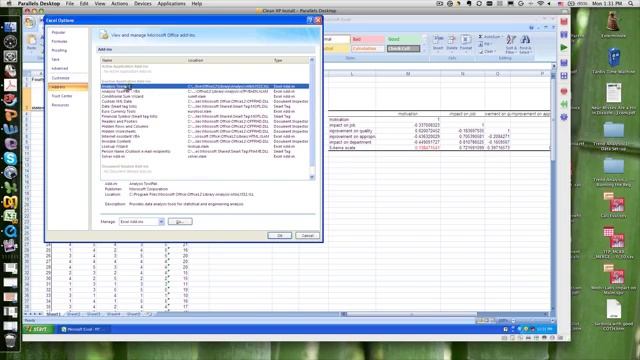Open the Proofing options category
The width and height of the screenshot is (640, 360).
click(x=59, y=50)
